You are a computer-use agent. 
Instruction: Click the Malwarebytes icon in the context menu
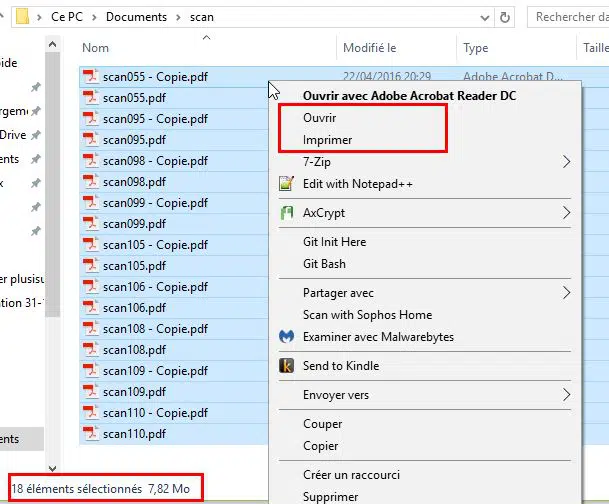[x=287, y=336]
